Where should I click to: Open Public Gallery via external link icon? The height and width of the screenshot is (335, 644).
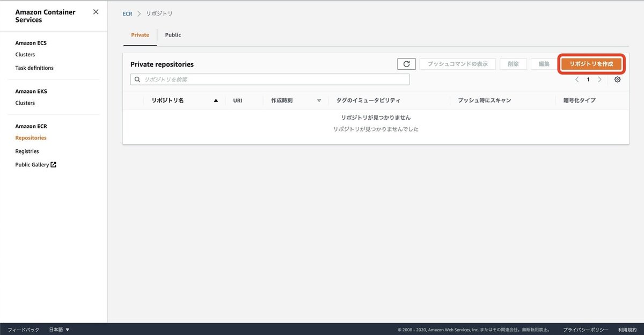(52, 164)
